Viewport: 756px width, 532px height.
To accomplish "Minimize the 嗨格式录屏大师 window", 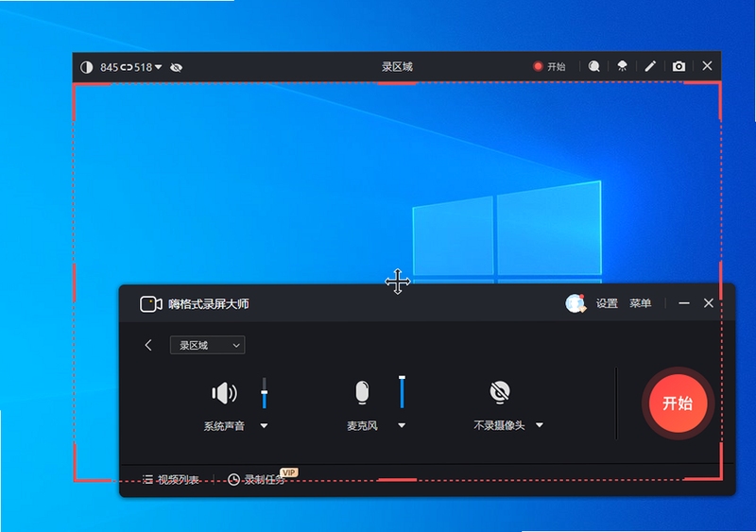I will click(x=683, y=303).
